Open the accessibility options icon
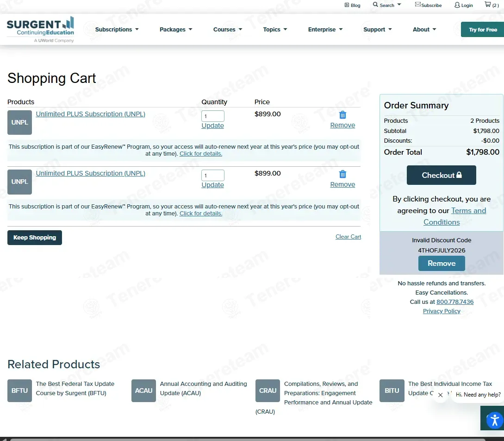Viewport: 504px width, 441px height. point(494,420)
